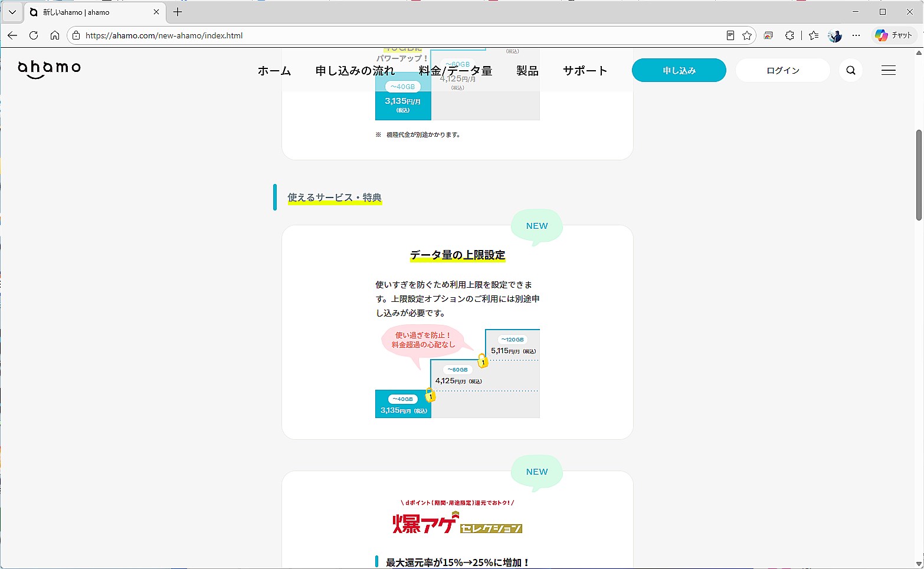Open a new browser tab
This screenshot has height=569, width=924.
pyautogui.click(x=178, y=12)
